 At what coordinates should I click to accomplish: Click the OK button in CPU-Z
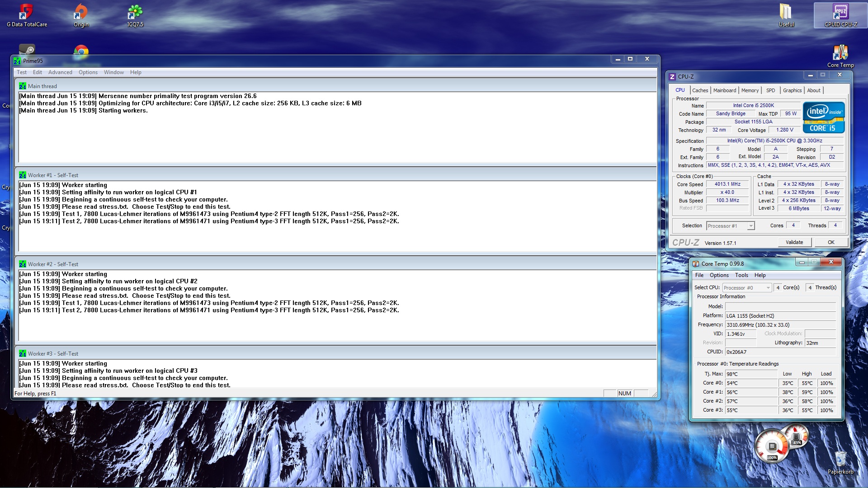831,242
